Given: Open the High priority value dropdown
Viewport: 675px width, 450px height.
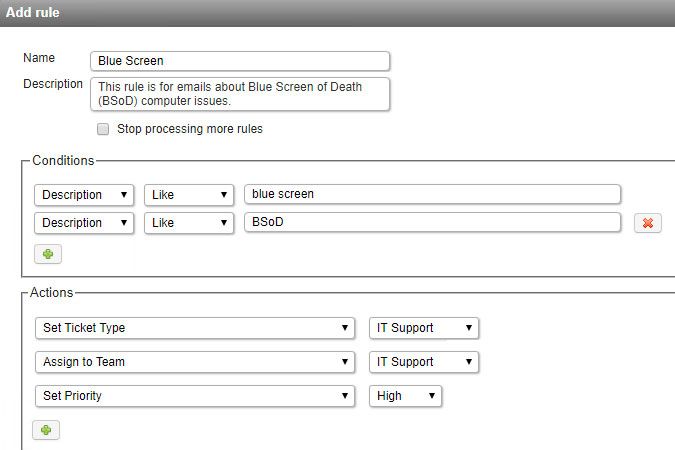Looking at the screenshot, I should click(405, 396).
